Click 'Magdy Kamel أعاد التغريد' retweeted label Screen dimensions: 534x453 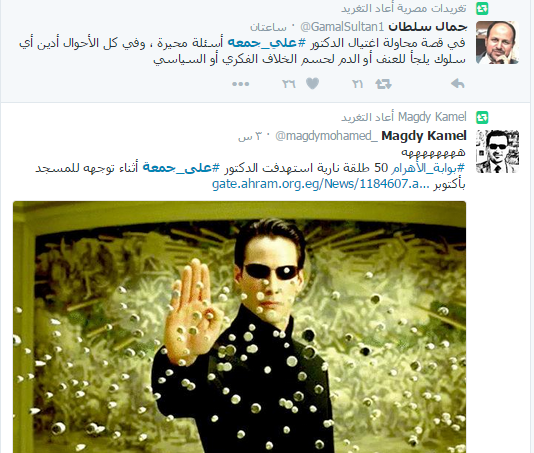(x=404, y=117)
